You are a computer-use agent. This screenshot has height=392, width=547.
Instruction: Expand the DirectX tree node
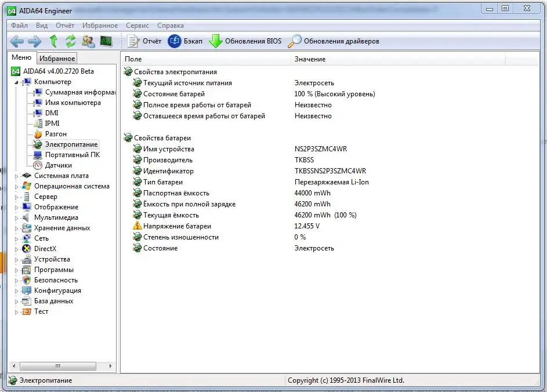tap(16, 249)
